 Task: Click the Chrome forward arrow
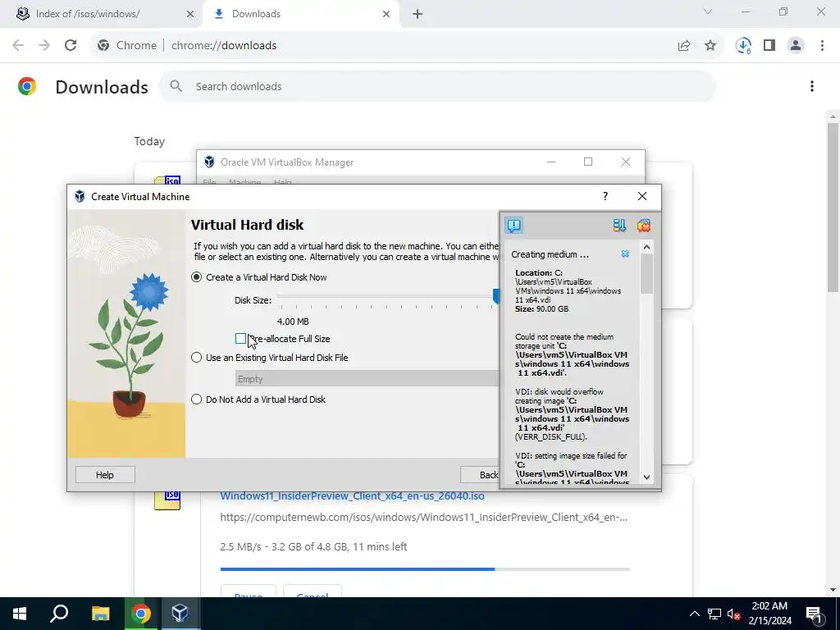(44, 46)
